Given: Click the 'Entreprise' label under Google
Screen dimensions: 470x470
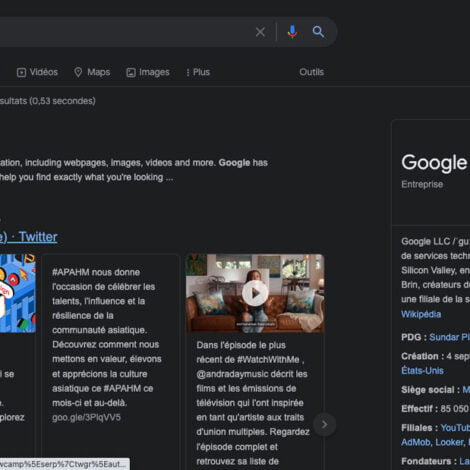Looking at the screenshot, I should pyautogui.click(x=422, y=184).
